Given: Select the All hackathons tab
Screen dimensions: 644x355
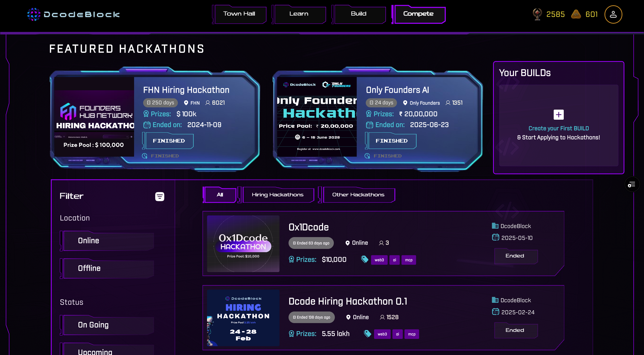Looking at the screenshot, I should (220, 195).
